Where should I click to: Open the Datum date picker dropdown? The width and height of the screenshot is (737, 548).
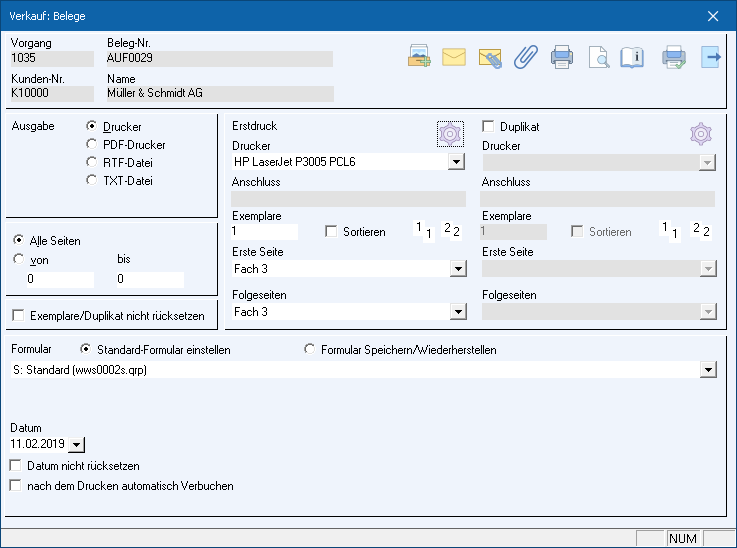79,444
